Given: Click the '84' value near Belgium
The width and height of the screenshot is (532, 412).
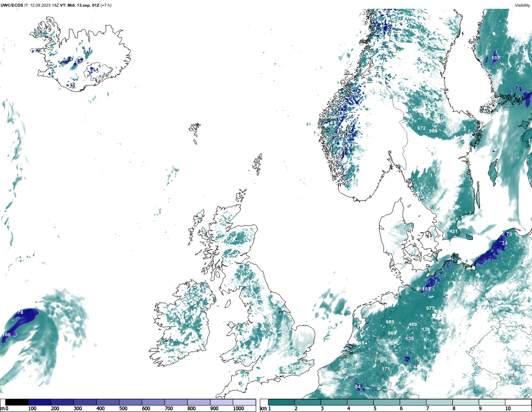Looking at the screenshot, I should pyautogui.click(x=358, y=387).
